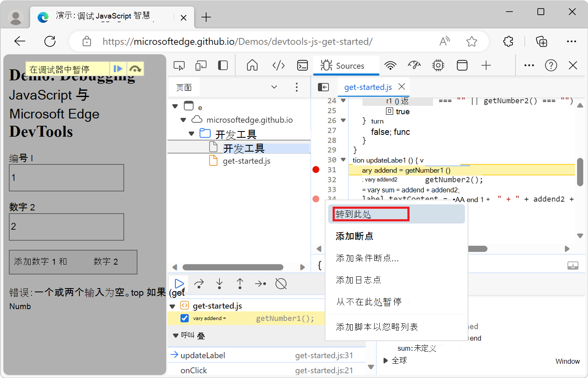This screenshot has height=378, width=588.
Task: Collapse the microsoftedge.github.io tree node
Action: coord(183,120)
